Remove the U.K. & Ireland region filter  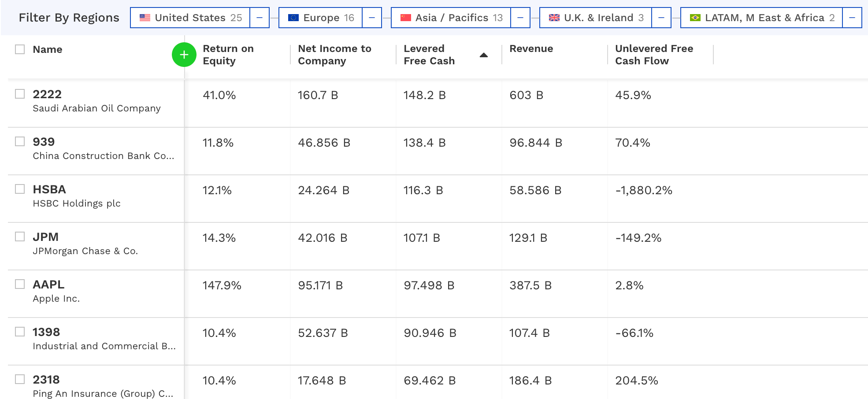pyautogui.click(x=661, y=18)
